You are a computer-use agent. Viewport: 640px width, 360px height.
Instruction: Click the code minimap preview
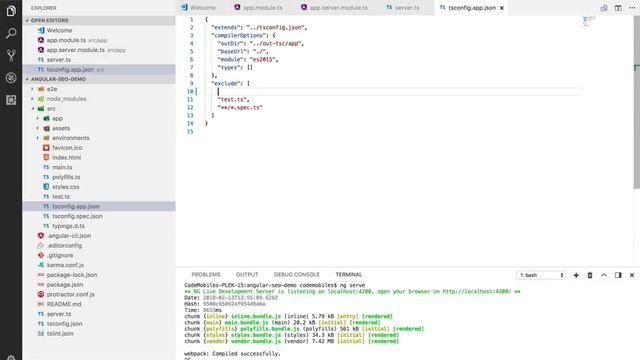(589, 21)
